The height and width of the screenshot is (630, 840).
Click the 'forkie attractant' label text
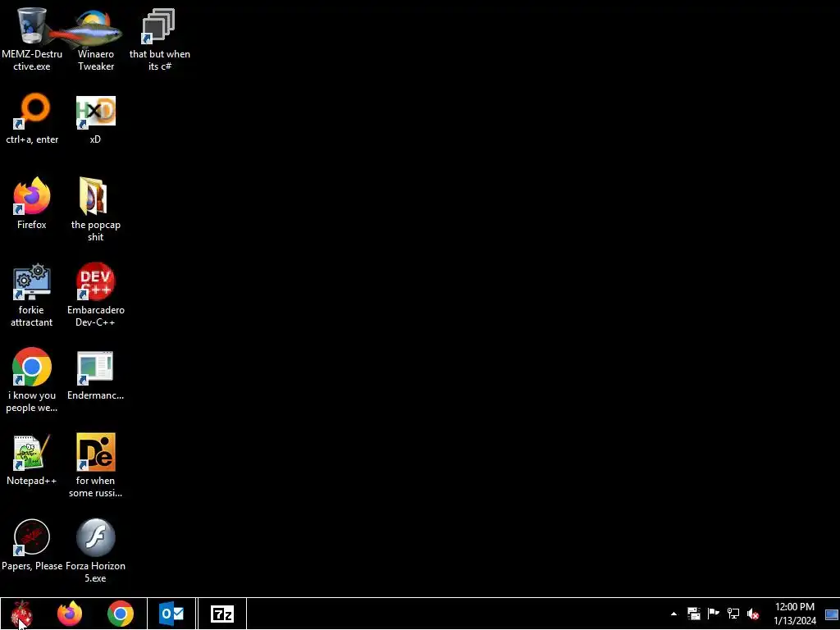coord(32,316)
